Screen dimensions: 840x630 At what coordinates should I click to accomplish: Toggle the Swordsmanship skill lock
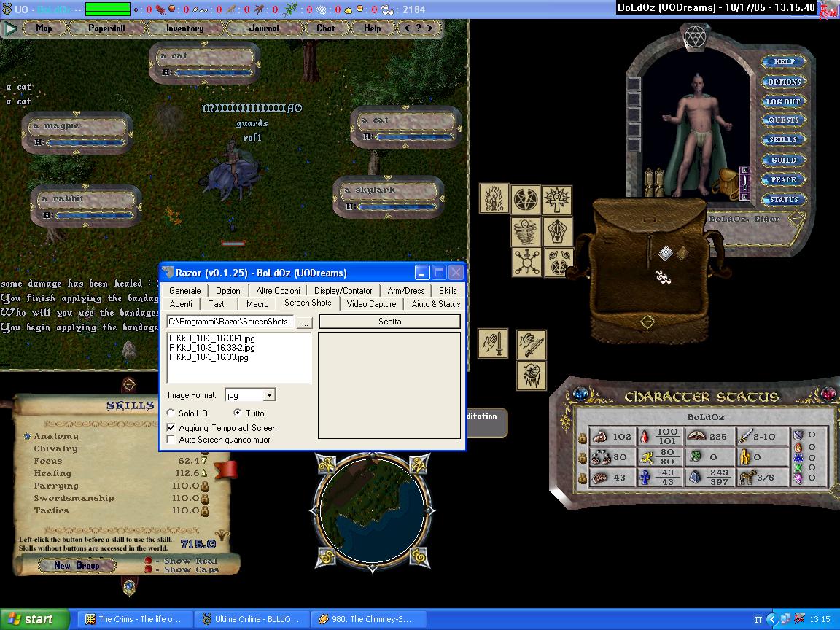(205, 499)
